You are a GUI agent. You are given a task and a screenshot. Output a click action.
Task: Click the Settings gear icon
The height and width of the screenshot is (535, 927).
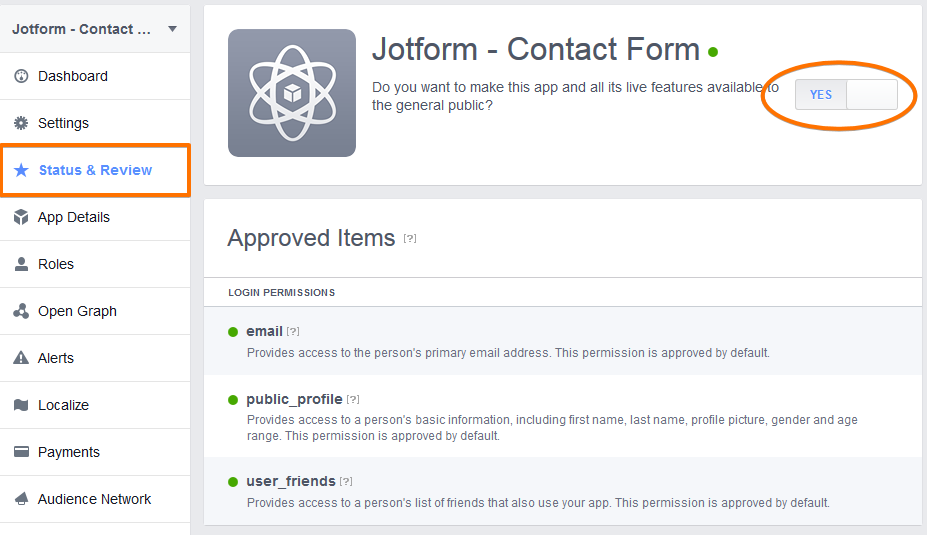tap(21, 123)
